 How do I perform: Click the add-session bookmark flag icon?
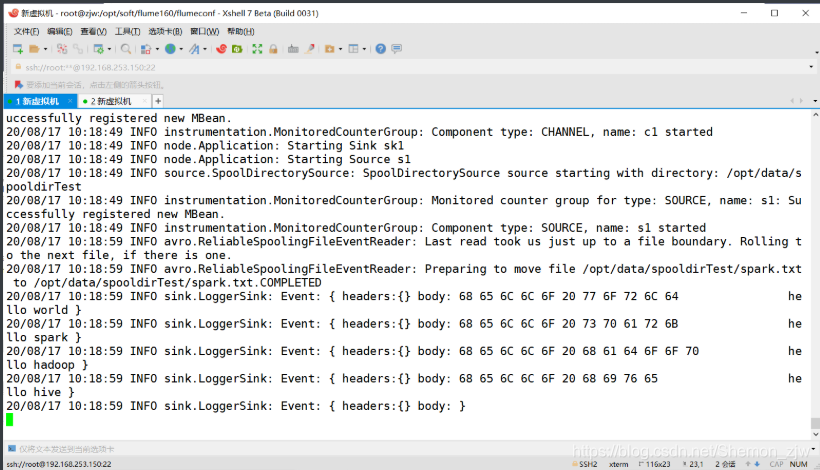point(18,85)
